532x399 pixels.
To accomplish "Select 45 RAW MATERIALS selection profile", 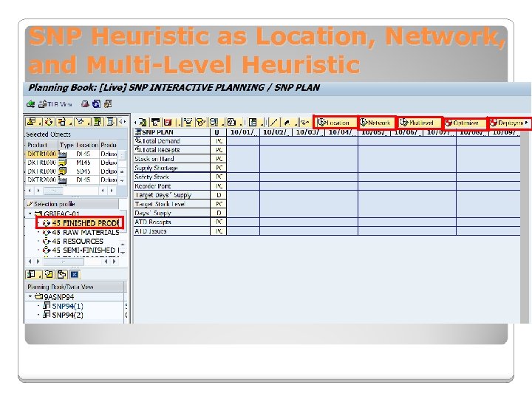I will 81,233.
